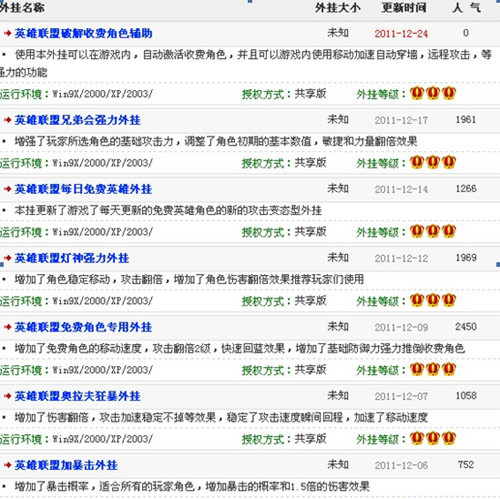Click the 外挂大小 column header
The height and width of the screenshot is (499, 500).
click(x=338, y=7)
